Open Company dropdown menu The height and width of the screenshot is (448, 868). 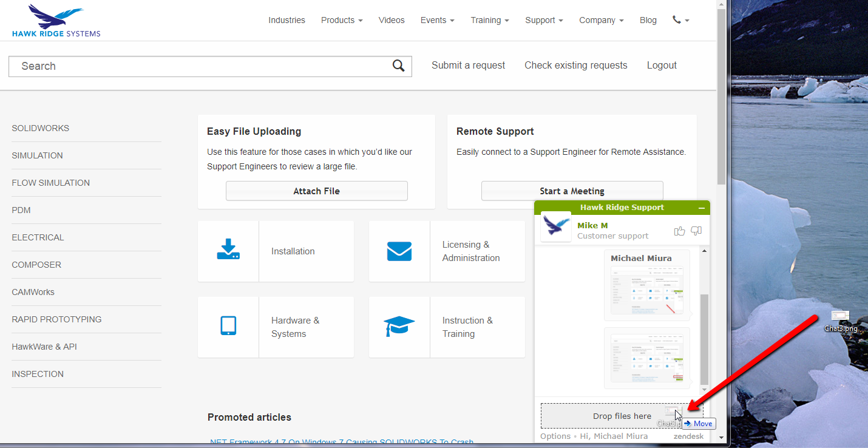[x=601, y=20]
